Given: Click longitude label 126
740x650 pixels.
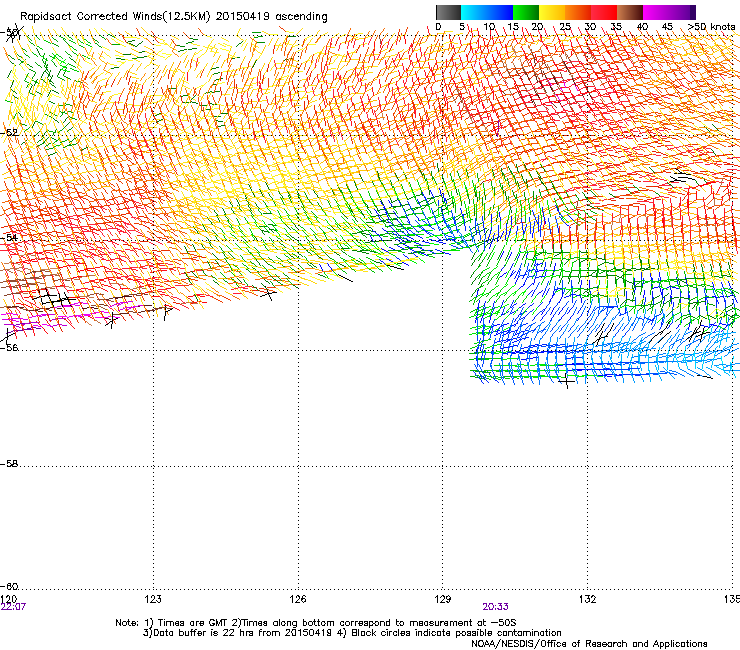Looking at the screenshot, I should point(298,599).
